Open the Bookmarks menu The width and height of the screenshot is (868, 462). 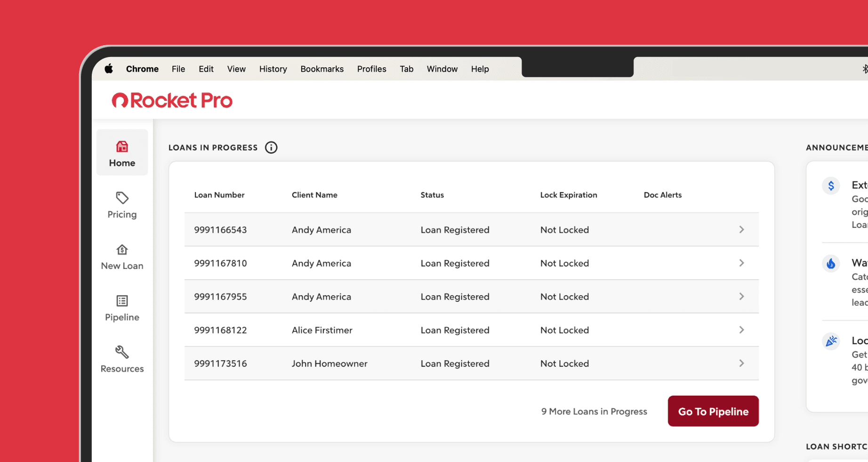click(322, 69)
